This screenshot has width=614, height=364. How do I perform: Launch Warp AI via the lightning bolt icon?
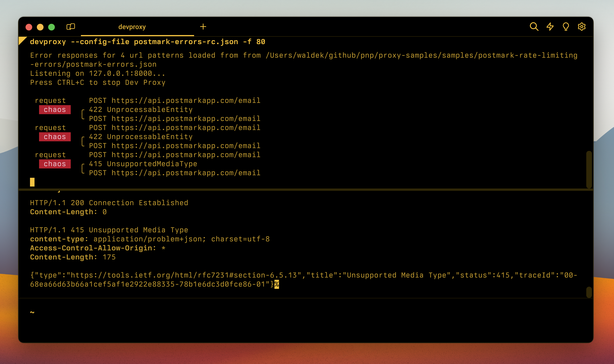(550, 27)
